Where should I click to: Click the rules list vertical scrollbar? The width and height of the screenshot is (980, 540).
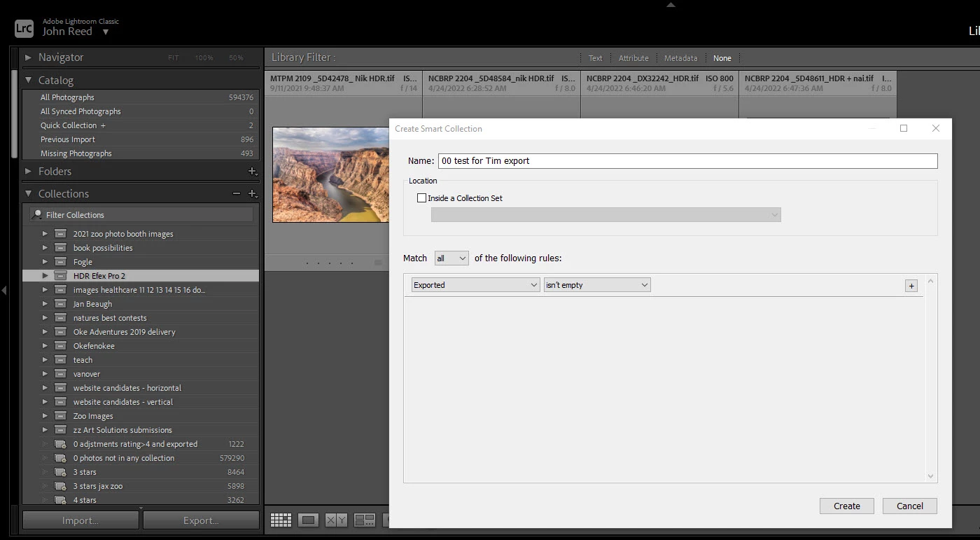931,378
